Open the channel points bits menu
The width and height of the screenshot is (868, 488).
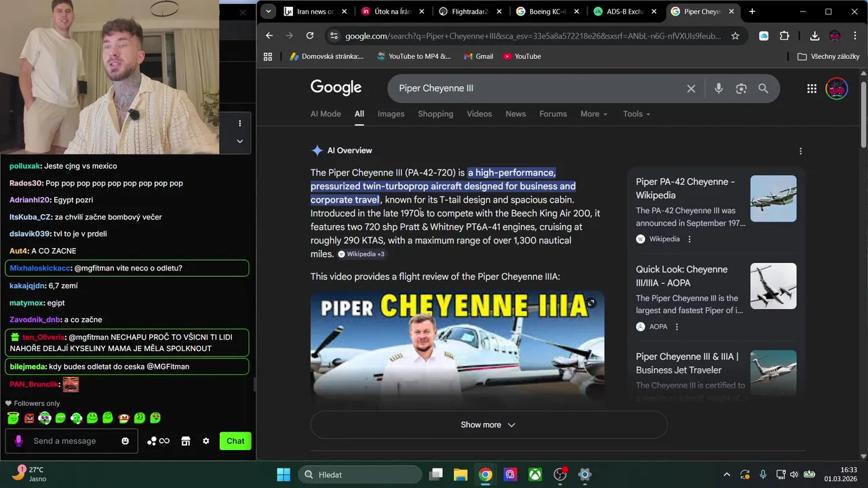pos(158,441)
